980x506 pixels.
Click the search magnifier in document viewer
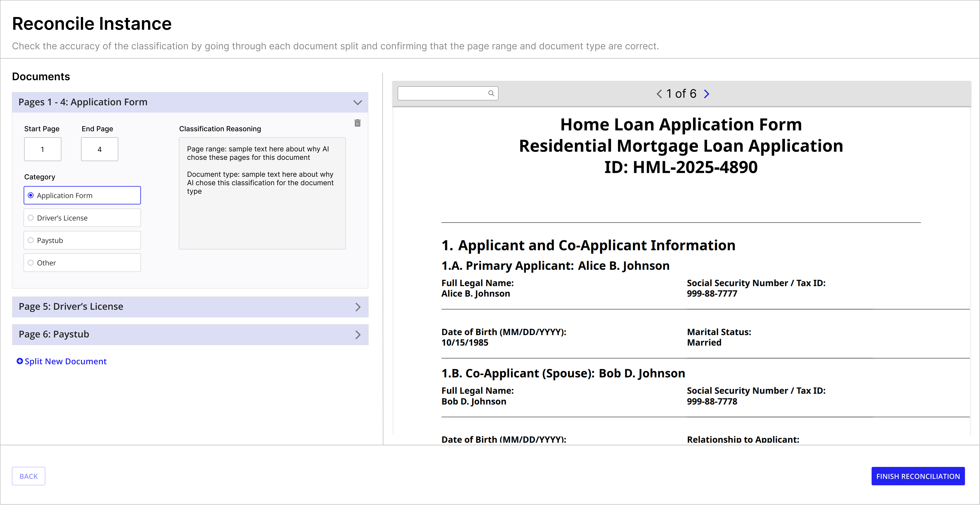point(491,93)
